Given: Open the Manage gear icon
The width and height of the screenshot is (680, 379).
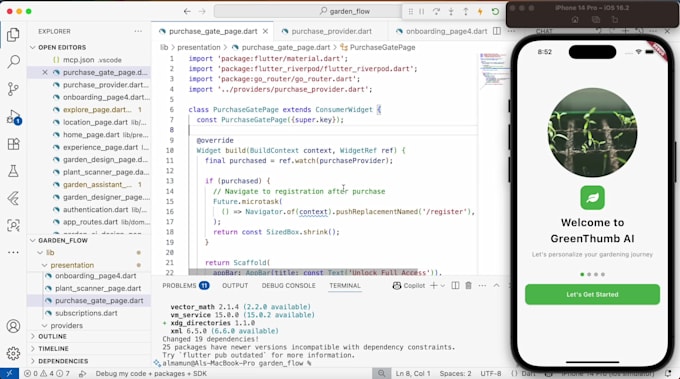Looking at the screenshot, I should click(x=13, y=353).
